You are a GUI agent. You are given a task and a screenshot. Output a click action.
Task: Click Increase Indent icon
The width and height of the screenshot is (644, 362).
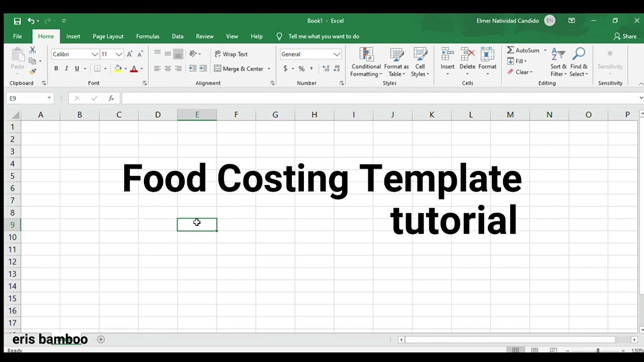[203, 68]
